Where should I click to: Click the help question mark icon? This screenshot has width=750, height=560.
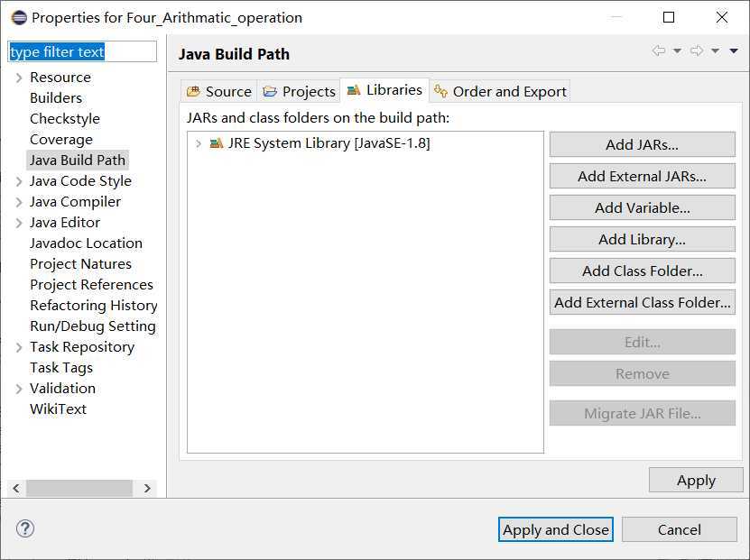click(25, 529)
